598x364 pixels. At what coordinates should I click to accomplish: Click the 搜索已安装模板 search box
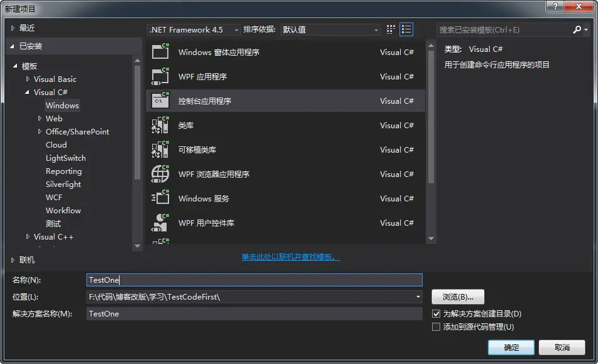click(x=504, y=29)
